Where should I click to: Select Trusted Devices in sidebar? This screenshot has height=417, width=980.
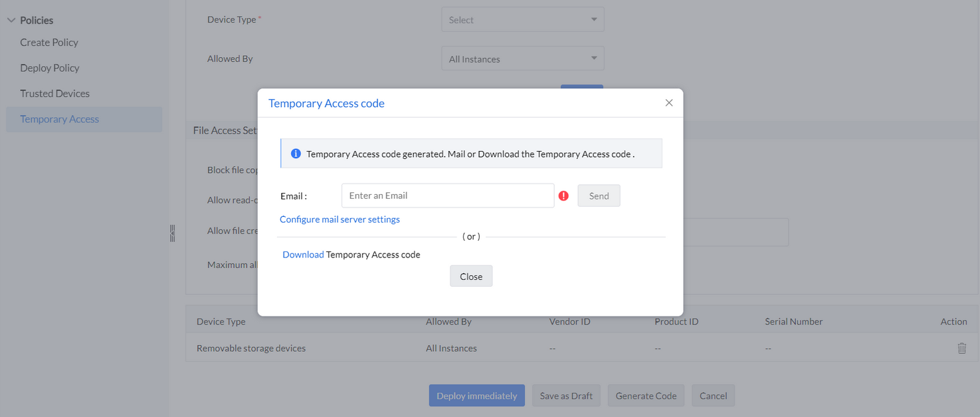[x=54, y=94]
